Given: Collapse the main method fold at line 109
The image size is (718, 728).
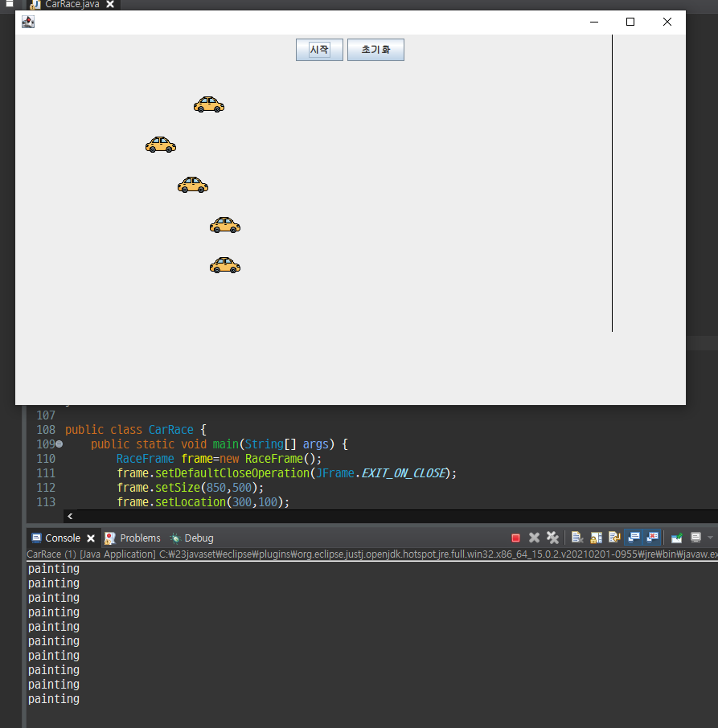Looking at the screenshot, I should tap(59, 444).
